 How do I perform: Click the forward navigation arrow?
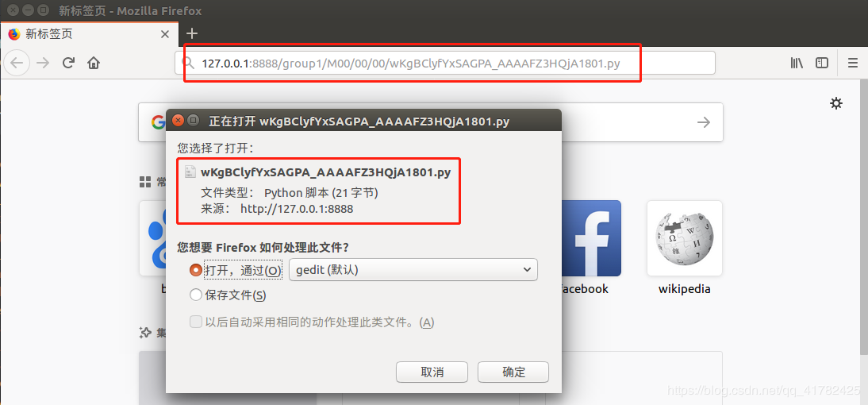click(43, 63)
